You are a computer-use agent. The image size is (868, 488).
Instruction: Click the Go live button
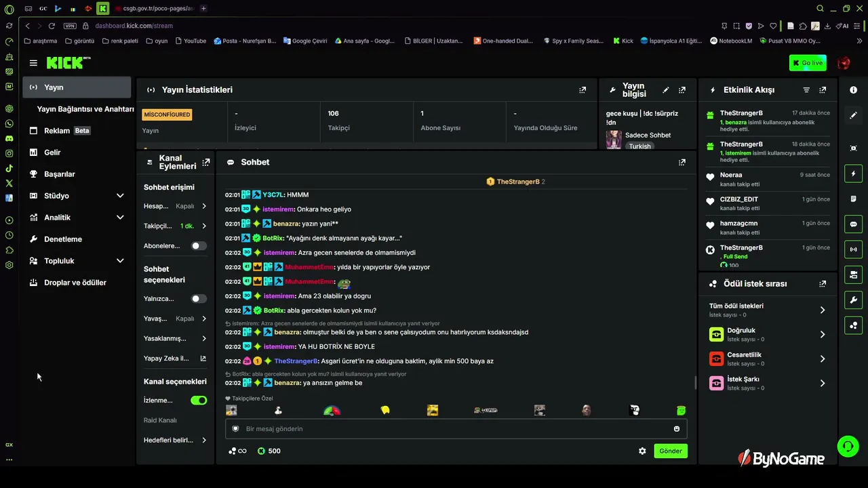808,63
